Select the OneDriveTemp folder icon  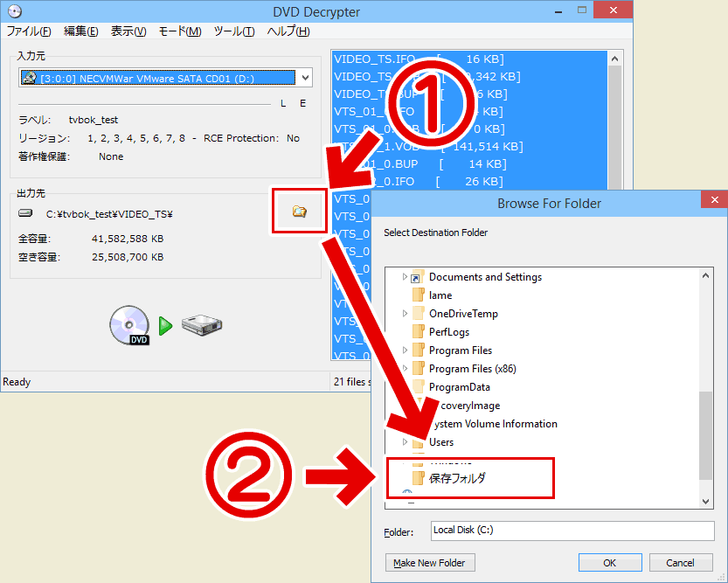click(x=419, y=313)
